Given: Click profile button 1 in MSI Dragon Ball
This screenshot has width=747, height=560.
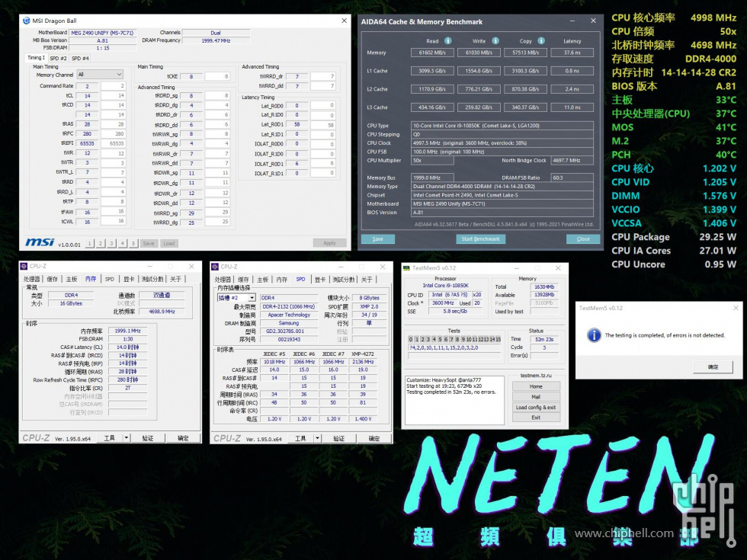Looking at the screenshot, I should (90, 243).
